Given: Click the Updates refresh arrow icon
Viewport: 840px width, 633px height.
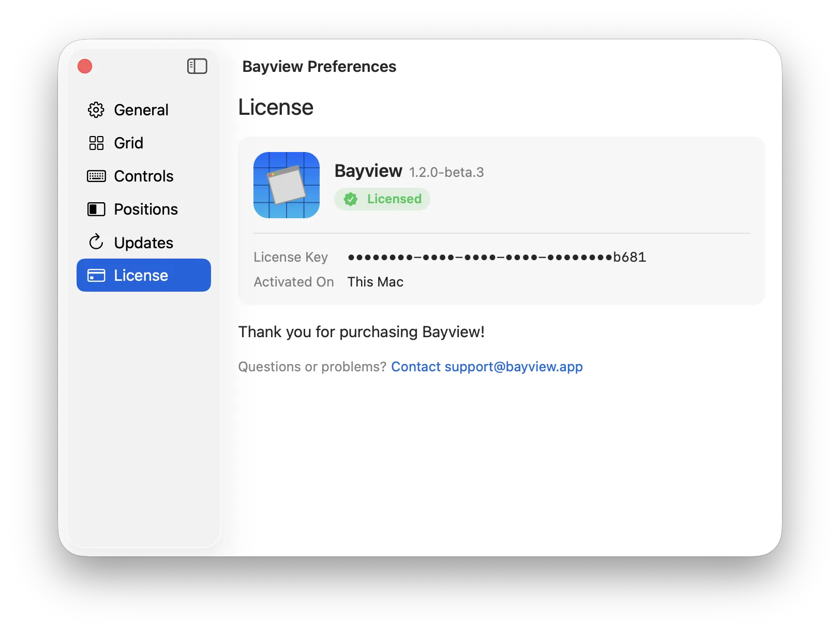Looking at the screenshot, I should (96, 242).
